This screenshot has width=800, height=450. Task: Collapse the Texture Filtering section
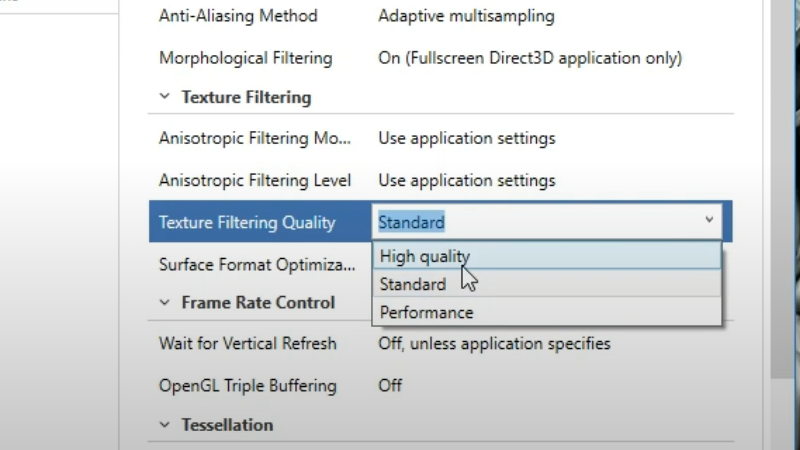tap(165, 98)
